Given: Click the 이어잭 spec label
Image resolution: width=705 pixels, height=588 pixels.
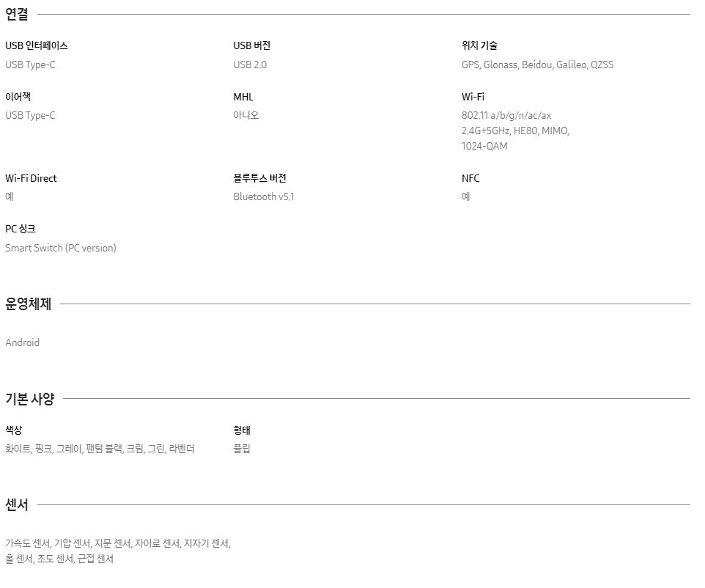Looking at the screenshot, I should click(18, 97).
